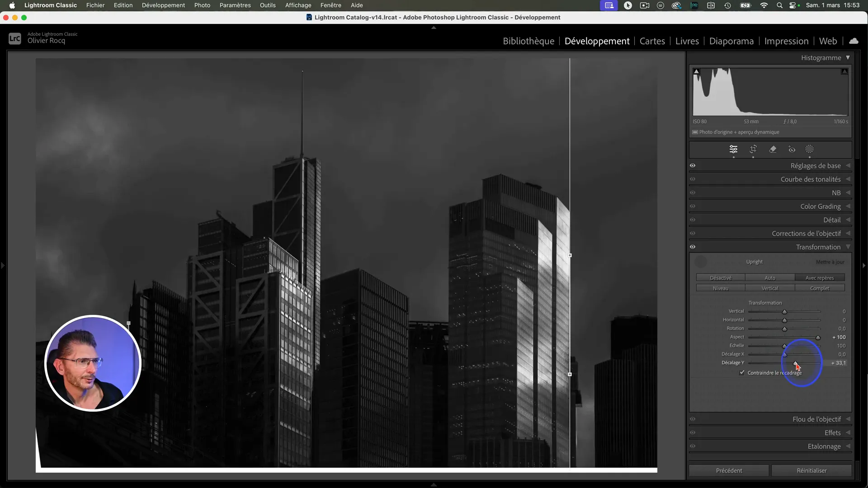Select the Edit sliders tool icon
The height and width of the screenshot is (488, 868).
733,149
